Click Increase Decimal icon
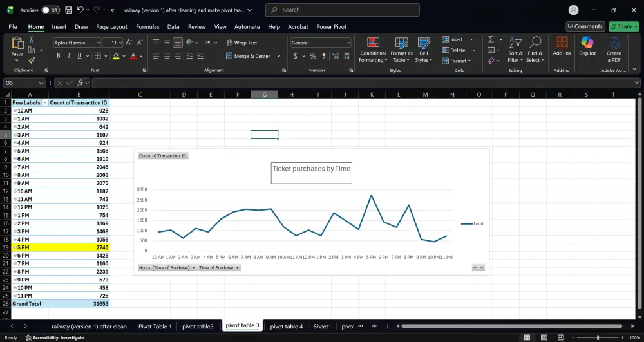Viewport: 644px width, 342px height. 336,56
